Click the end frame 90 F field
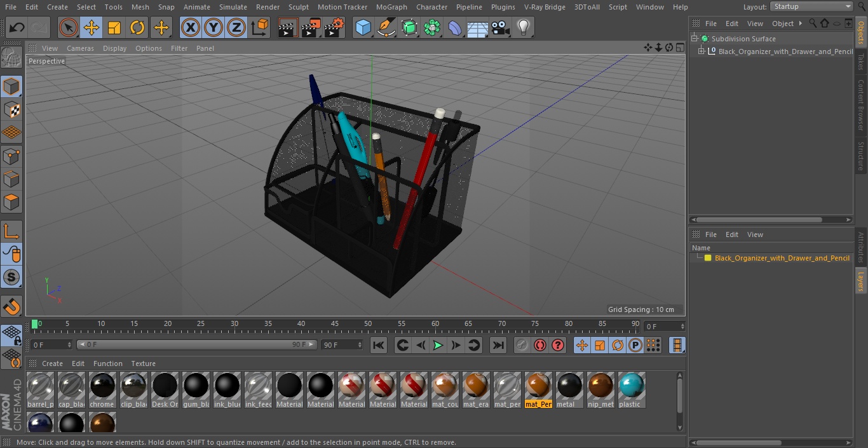 342,345
